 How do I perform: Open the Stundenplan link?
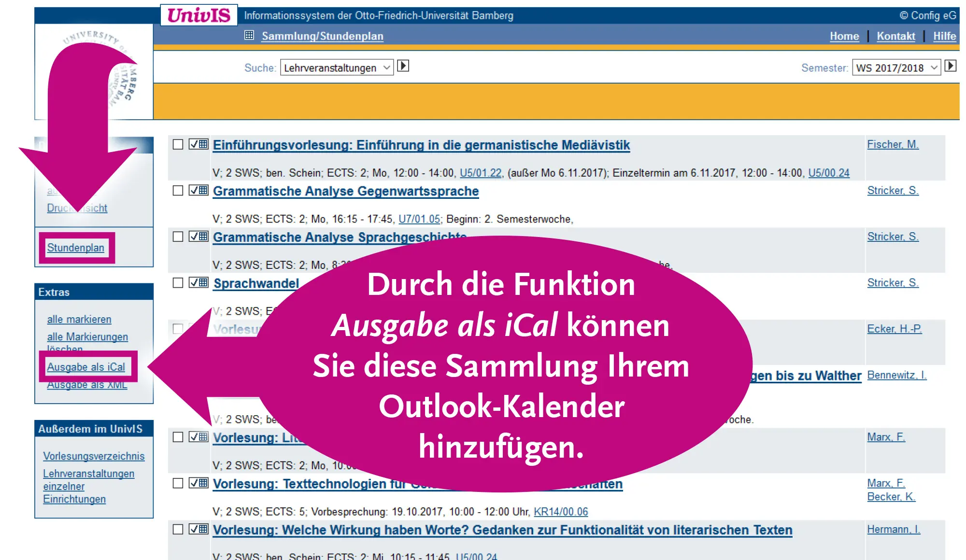76,248
